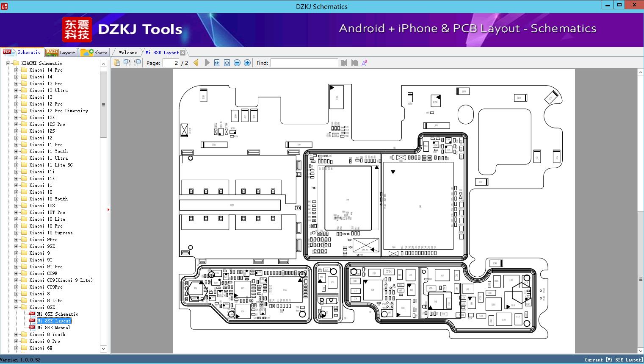This screenshot has width=644, height=364.
Task: Click the red DZKJ logo in the banner
Action: coord(77,29)
